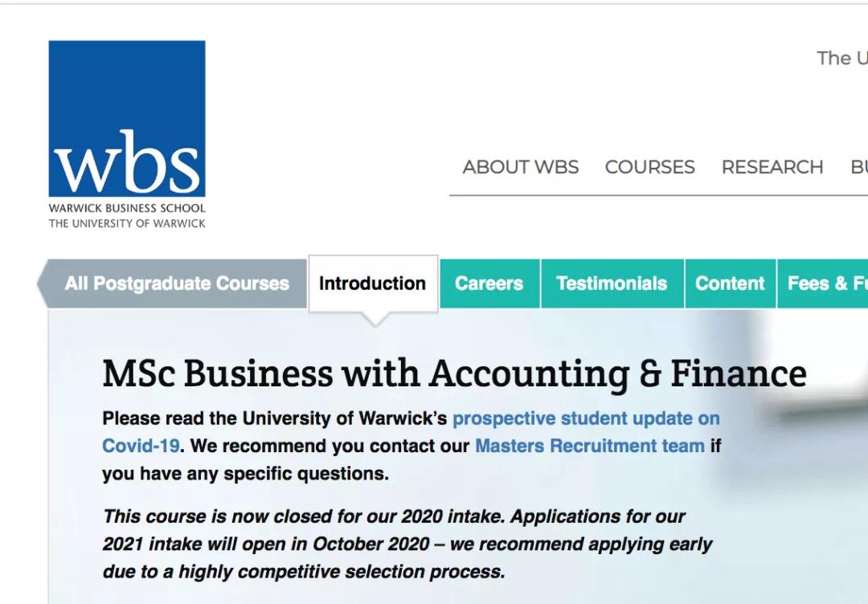Open the Testimonials tab
Viewport: 868px width, 604px height.
[612, 284]
